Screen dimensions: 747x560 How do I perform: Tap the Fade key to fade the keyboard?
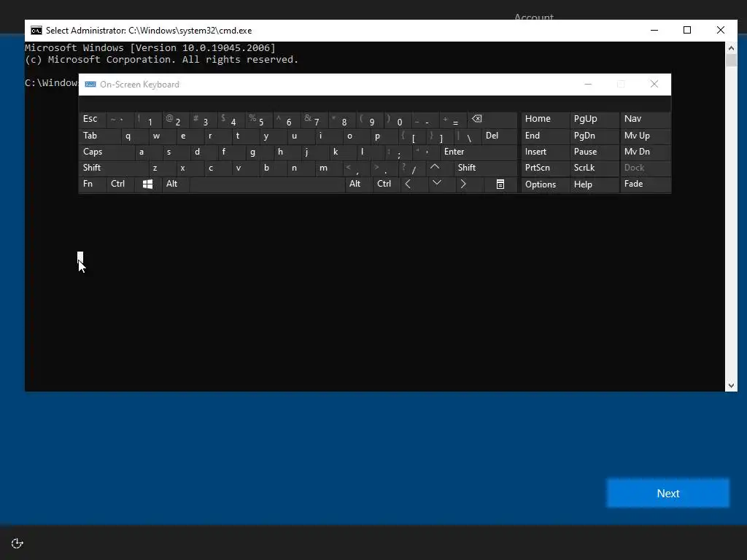tap(645, 184)
